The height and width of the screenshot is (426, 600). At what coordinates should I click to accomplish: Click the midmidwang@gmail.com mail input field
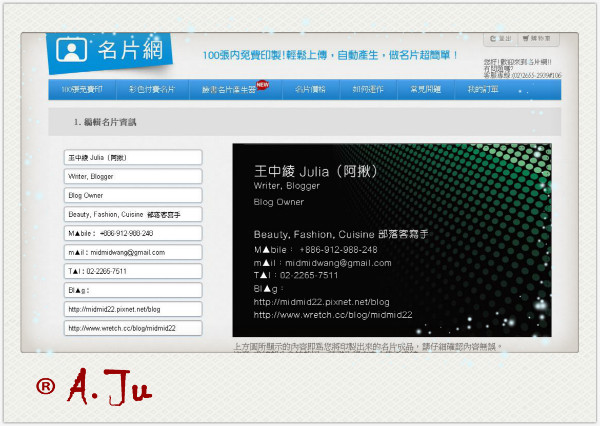(x=133, y=252)
